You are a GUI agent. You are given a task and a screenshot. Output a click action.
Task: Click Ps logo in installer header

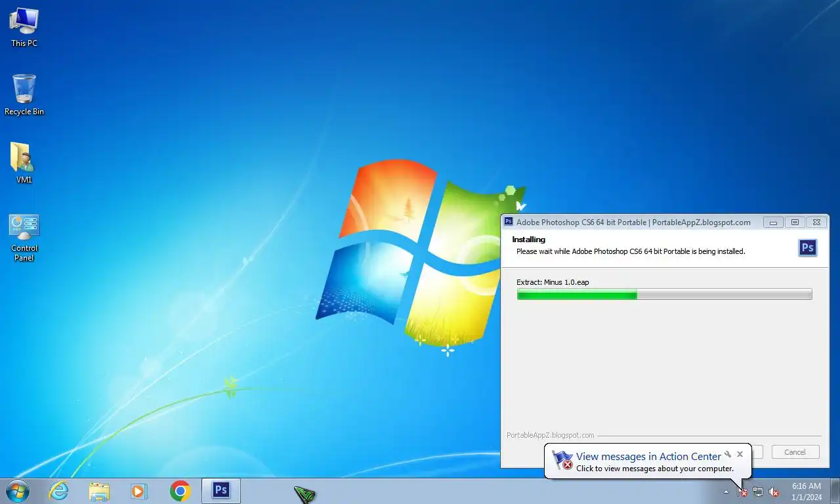click(808, 247)
